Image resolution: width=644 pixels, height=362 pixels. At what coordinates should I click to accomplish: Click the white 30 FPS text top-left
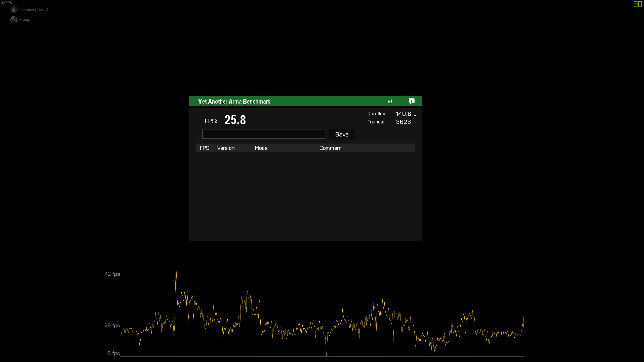(x=7, y=3)
